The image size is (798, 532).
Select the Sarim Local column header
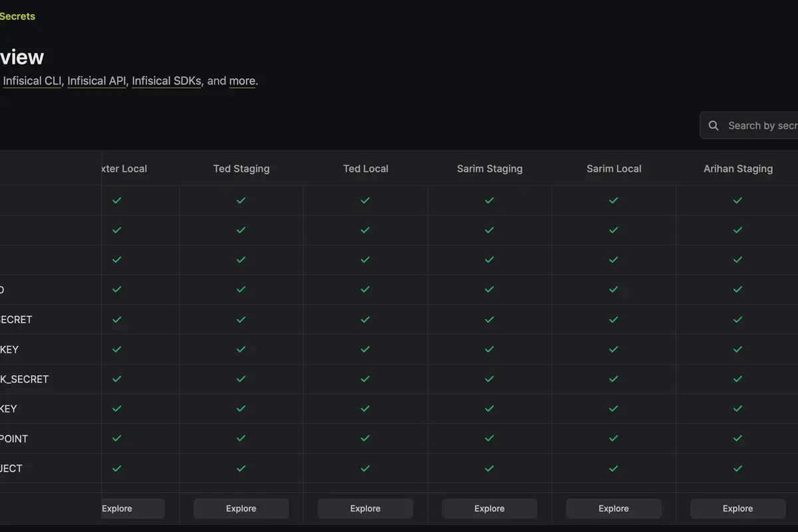click(614, 169)
